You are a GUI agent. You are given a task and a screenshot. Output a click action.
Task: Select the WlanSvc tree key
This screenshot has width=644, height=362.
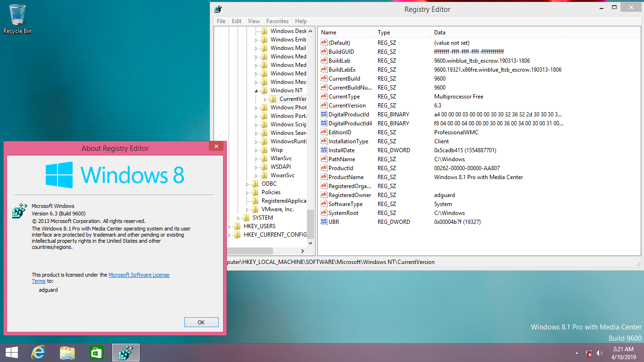click(x=281, y=158)
